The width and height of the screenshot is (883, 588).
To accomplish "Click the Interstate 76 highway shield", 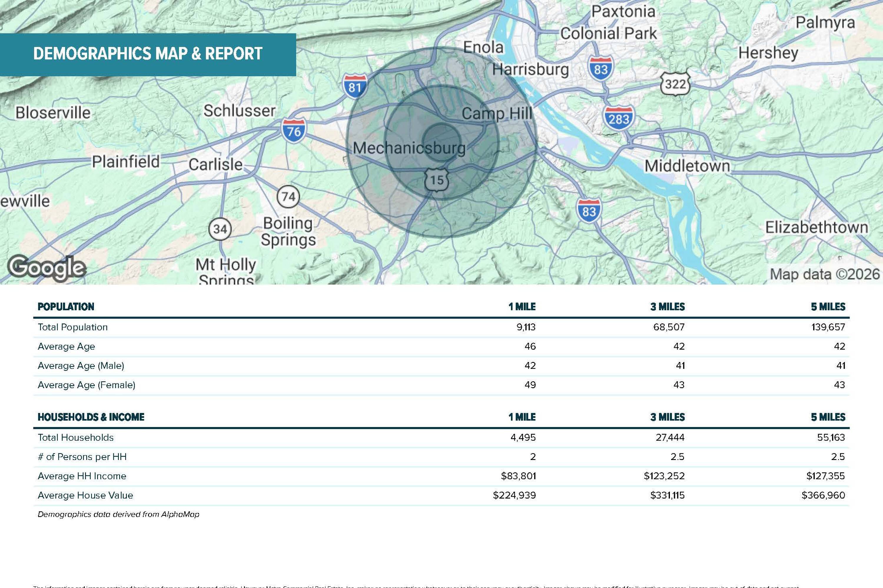I will click(x=293, y=130).
